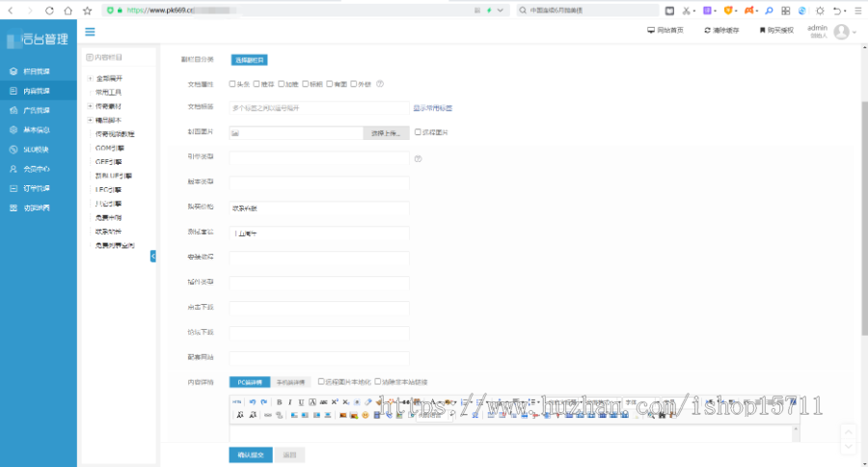Click the 显示常用标签 link
This screenshot has height=467, width=868.
(x=433, y=108)
